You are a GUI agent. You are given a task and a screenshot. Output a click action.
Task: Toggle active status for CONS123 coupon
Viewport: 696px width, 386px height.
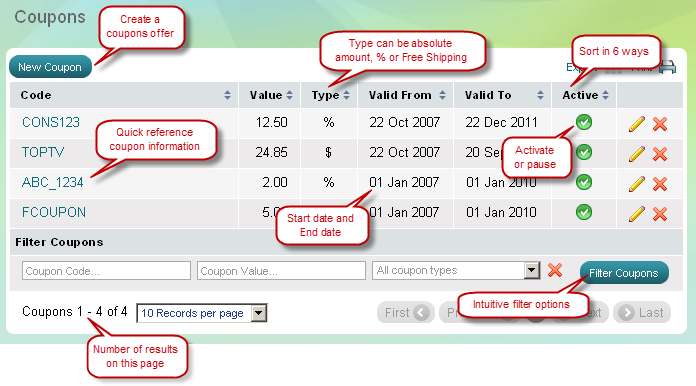click(584, 122)
